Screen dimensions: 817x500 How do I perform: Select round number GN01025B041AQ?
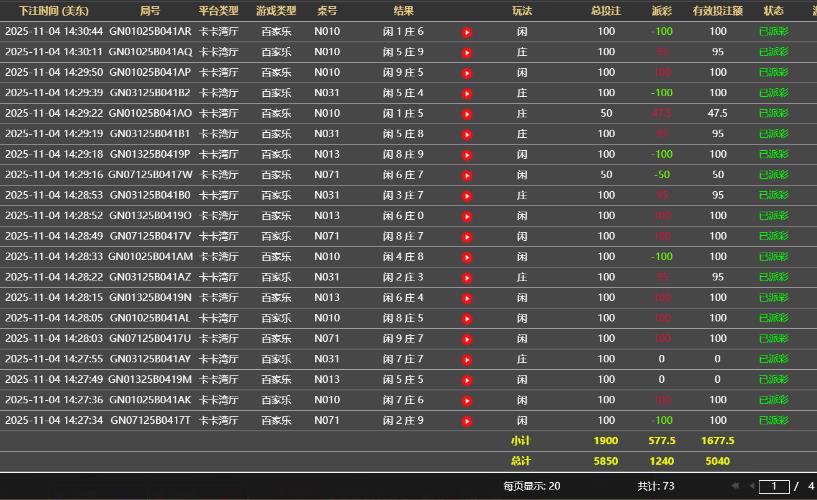(x=150, y=52)
